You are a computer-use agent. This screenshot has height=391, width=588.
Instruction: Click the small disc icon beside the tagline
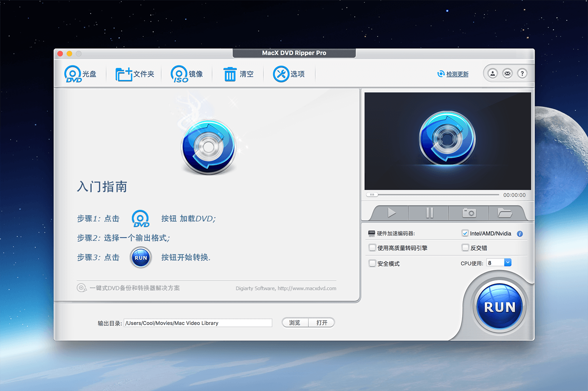click(82, 288)
